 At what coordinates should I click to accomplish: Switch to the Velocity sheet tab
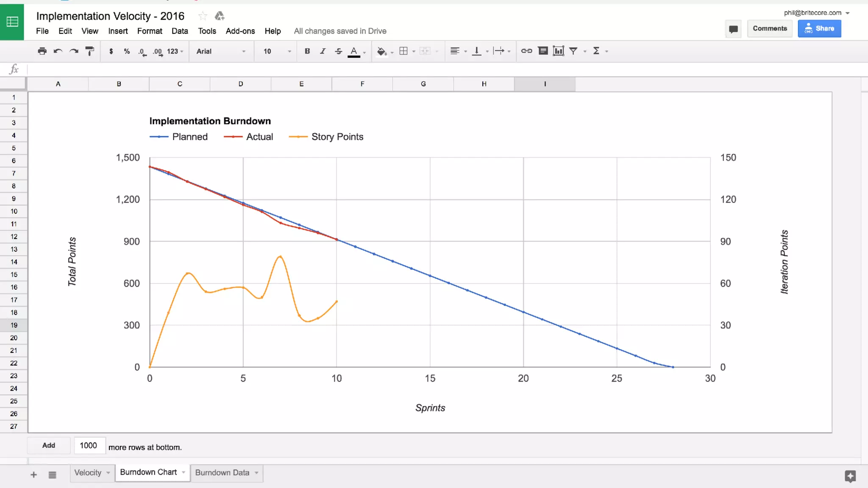pyautogui.click(x=88, y=473)
